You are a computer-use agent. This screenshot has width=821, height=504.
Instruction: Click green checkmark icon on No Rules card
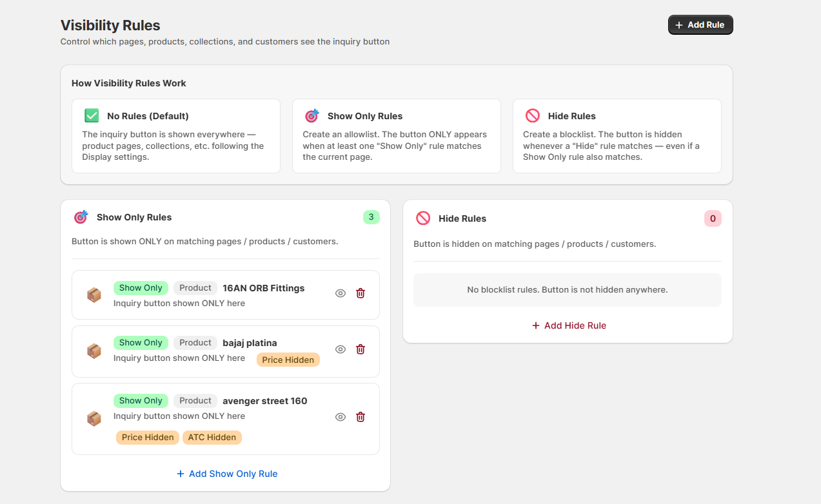pos(92,116)
